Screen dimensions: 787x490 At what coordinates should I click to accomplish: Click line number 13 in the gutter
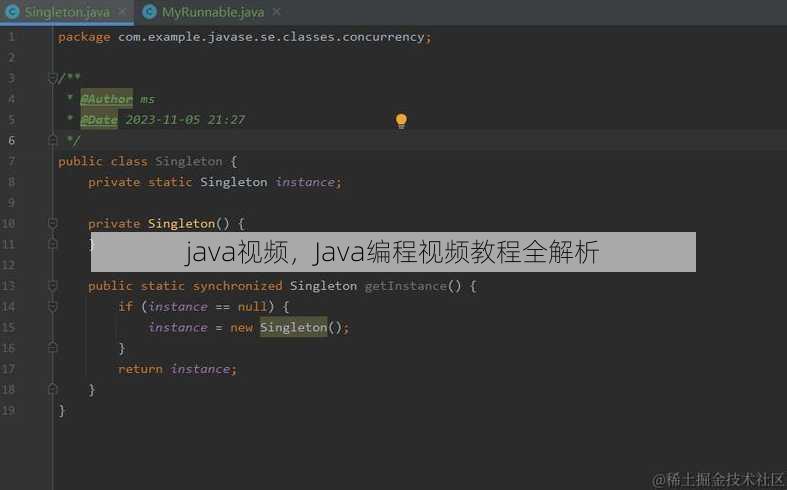tap(9, 286)
